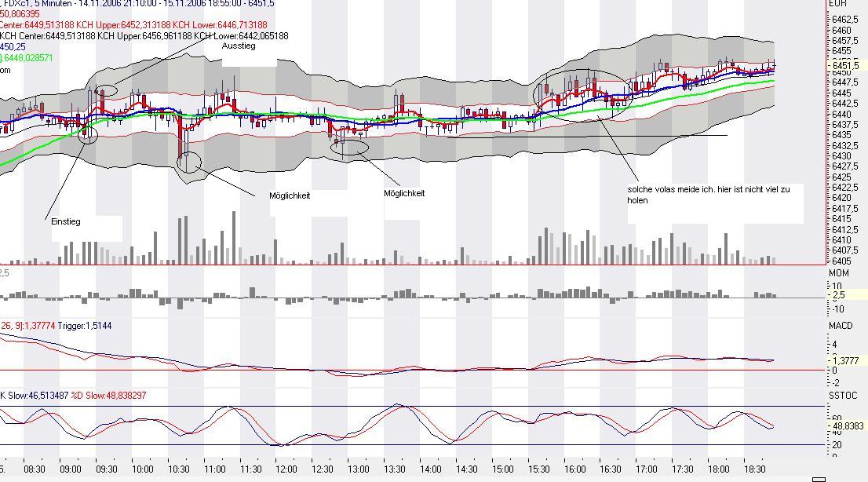The height and width of the screenshot is (482, 868).
Task: Select the current price tag 6451,5
Action: pos(847,66)
